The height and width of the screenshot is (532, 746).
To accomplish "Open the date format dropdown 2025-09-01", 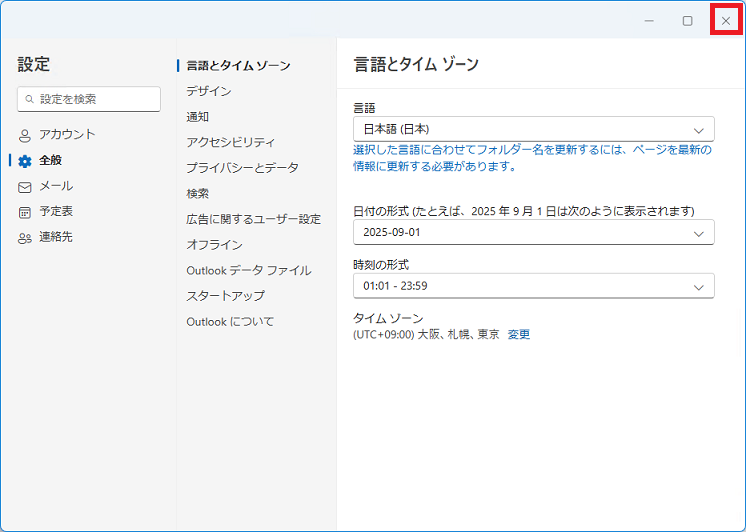I will tap(533, 232).
